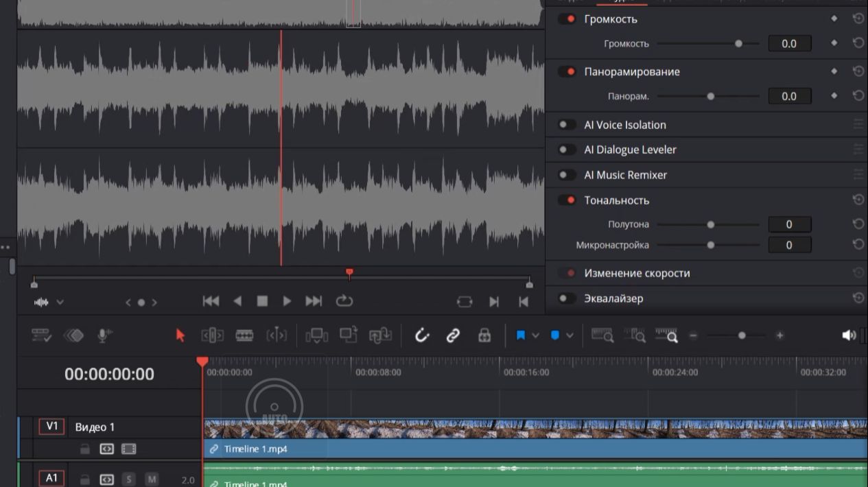Click the full extent zoom icon

click(602, 335)
